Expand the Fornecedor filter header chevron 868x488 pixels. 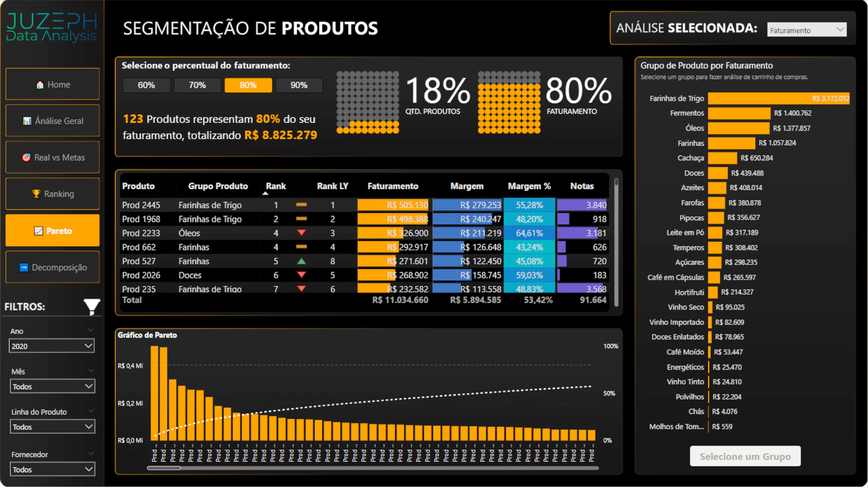[x=91, y=454]
